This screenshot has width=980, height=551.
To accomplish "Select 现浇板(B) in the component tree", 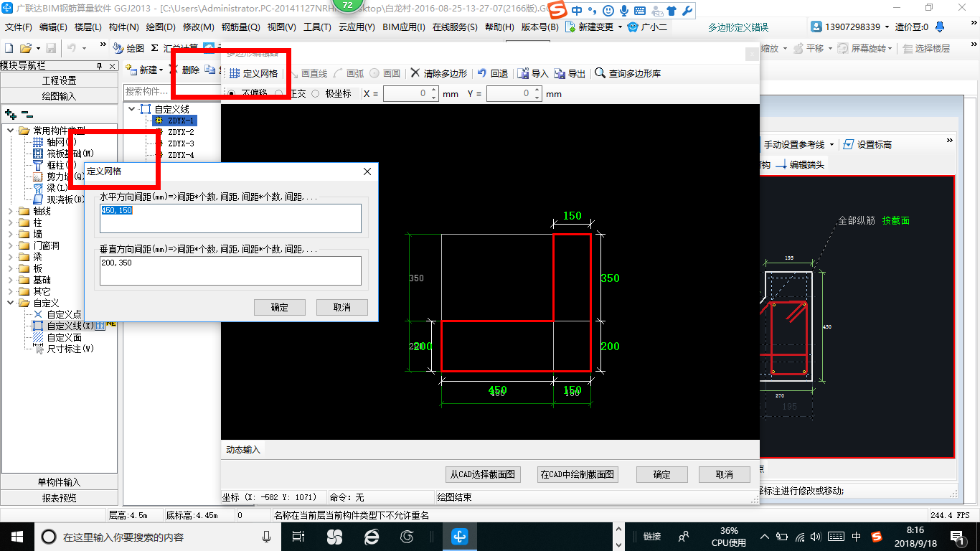I will tap(65, 199).
